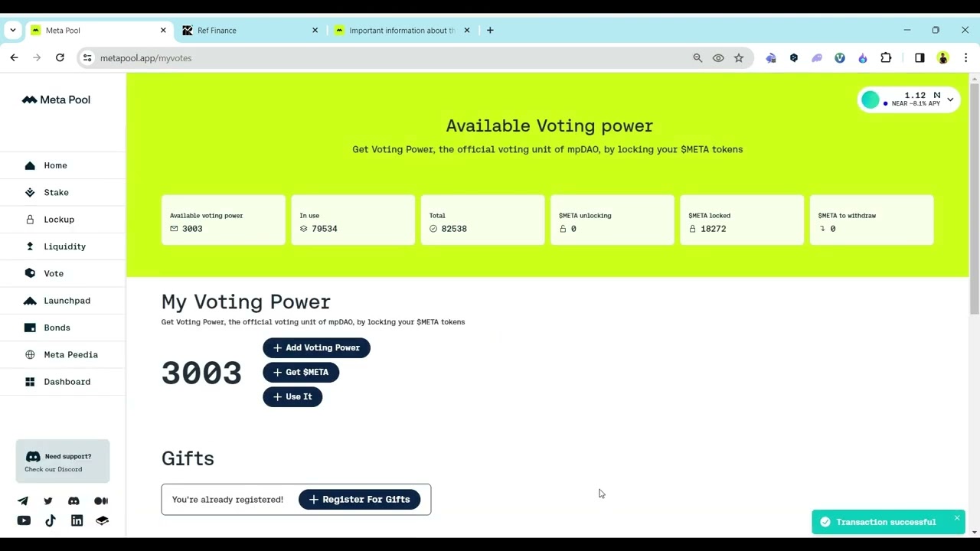Open the extensions puzzle icon
This screenshot has width=980, height=551.
coord(886,58)
